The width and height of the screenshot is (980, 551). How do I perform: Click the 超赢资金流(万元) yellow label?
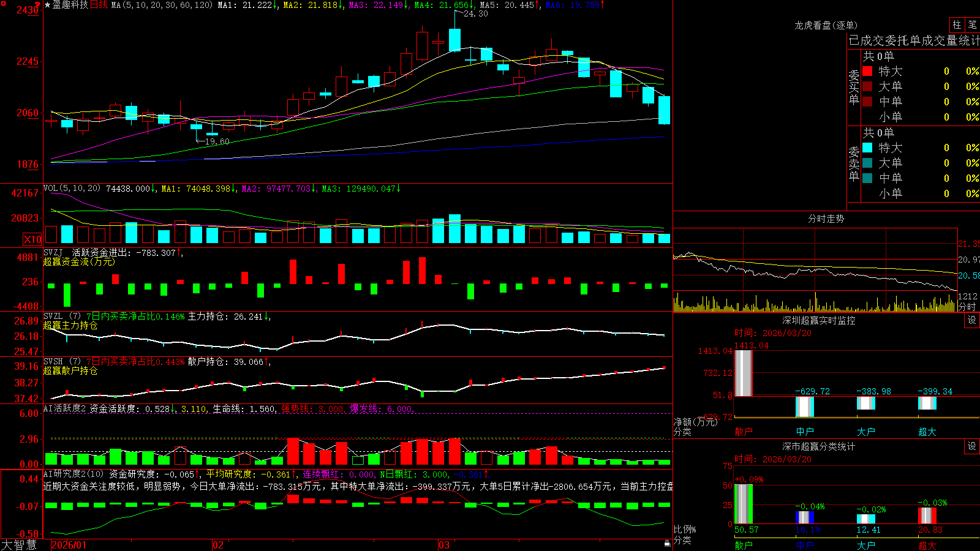click(79, 261)
